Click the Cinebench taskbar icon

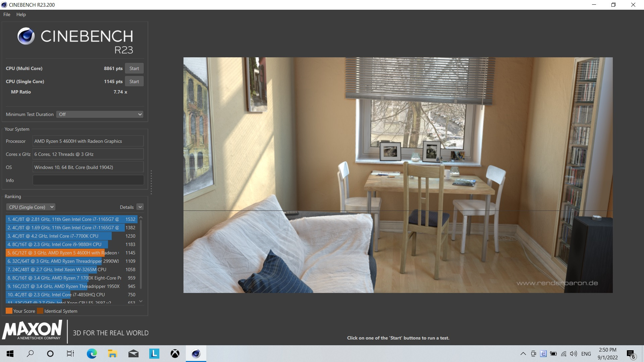pyautogui.click(x=196, y=354)
